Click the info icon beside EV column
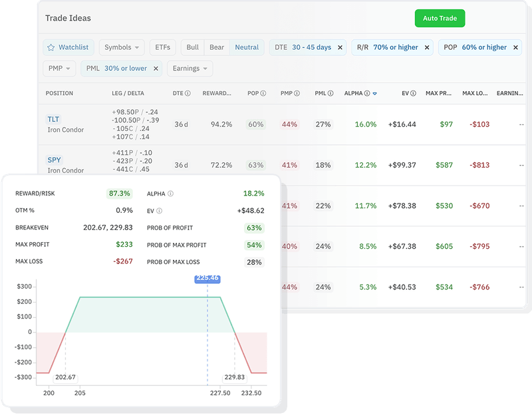The image size is (532, 417). point(412,94)
